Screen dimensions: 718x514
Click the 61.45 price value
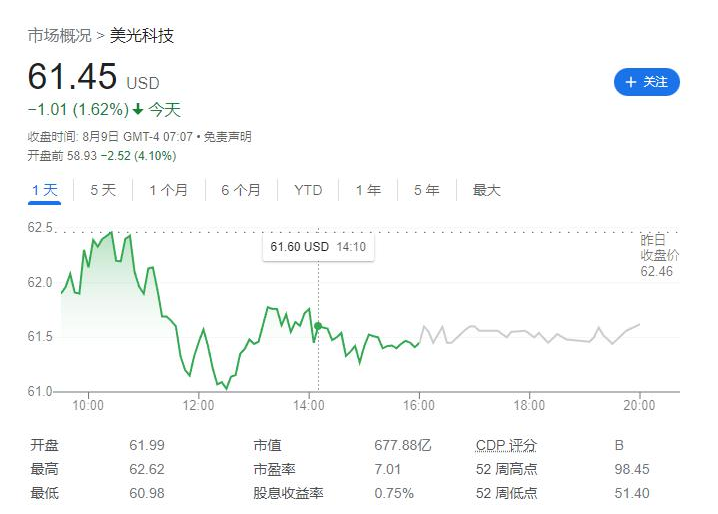point(72,76)
